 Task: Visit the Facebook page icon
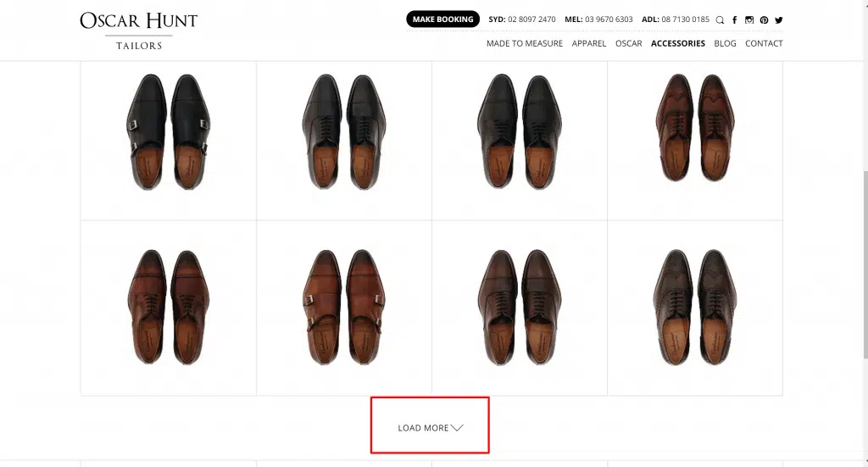point(734,19)
